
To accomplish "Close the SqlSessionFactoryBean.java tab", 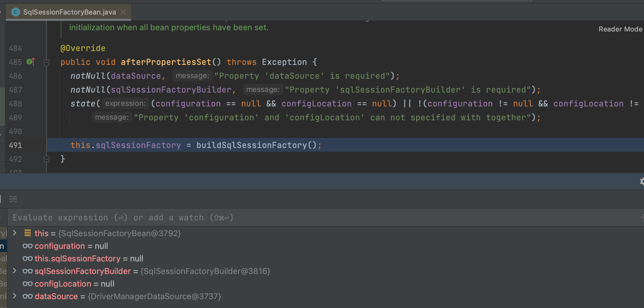I will pyautogui.click(x=123, y=12).
